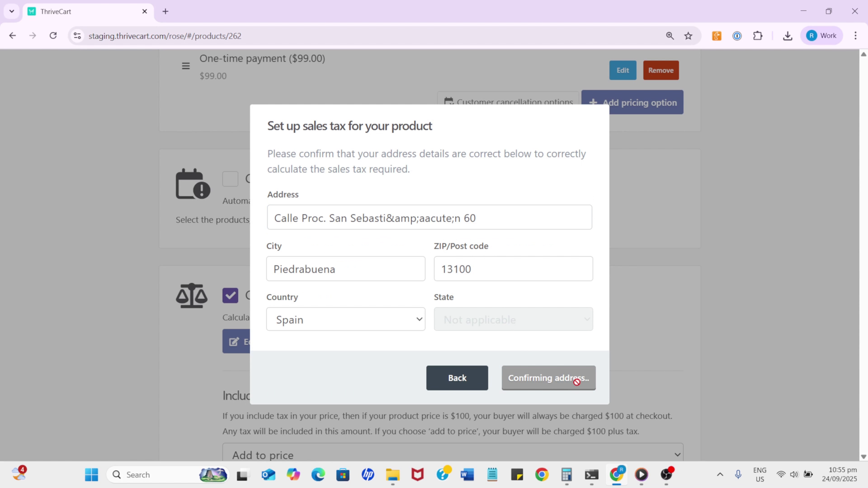The height and width of the screenshot is (488, 868).
Task: Click the Back button in the dialog
Action: 457,378
